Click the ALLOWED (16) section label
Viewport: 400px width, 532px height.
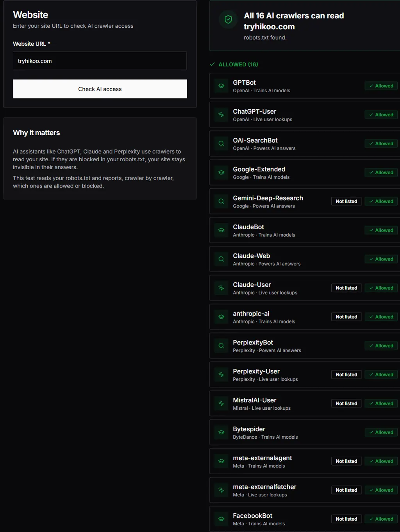point(238,64)
